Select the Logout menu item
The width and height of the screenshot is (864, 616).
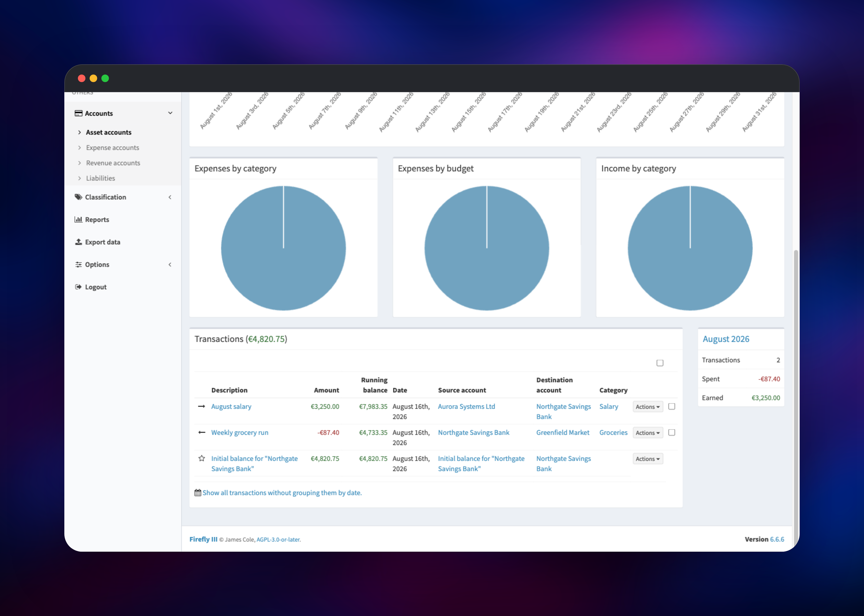[x=95, y=287]
